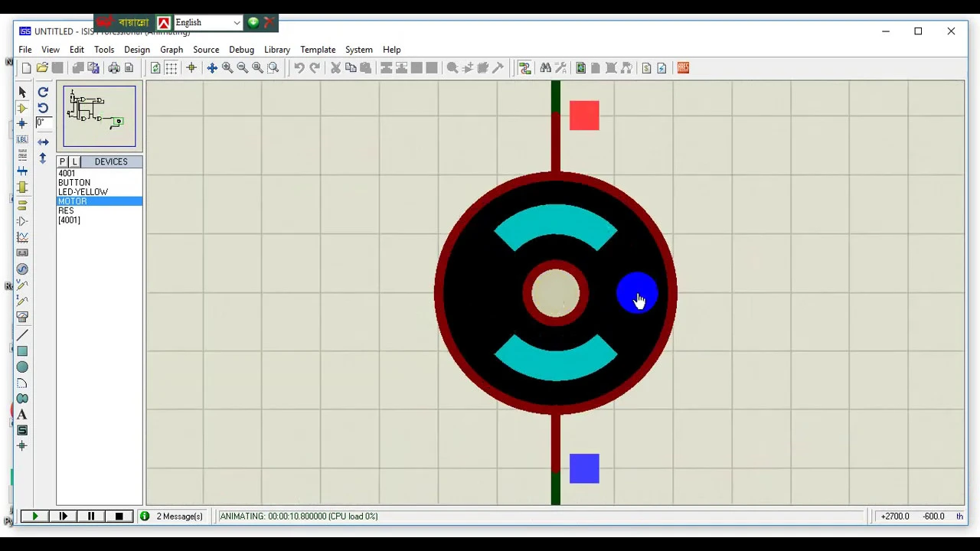Click the New file toolbar icon
This screenshot has width=980, height=551.
point(27,68)
